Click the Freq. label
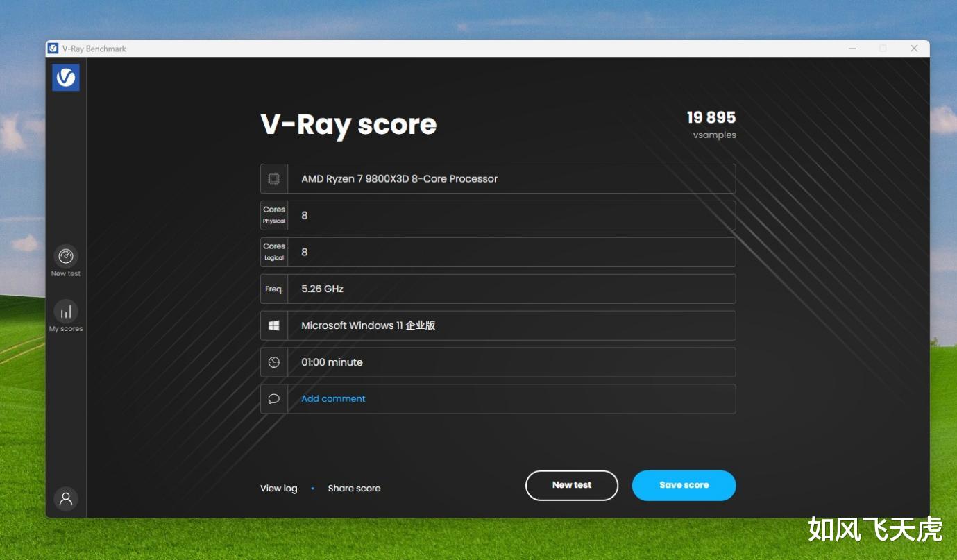Image resolution: width=957 pixels, height=560 pixels. coord(274,289)
